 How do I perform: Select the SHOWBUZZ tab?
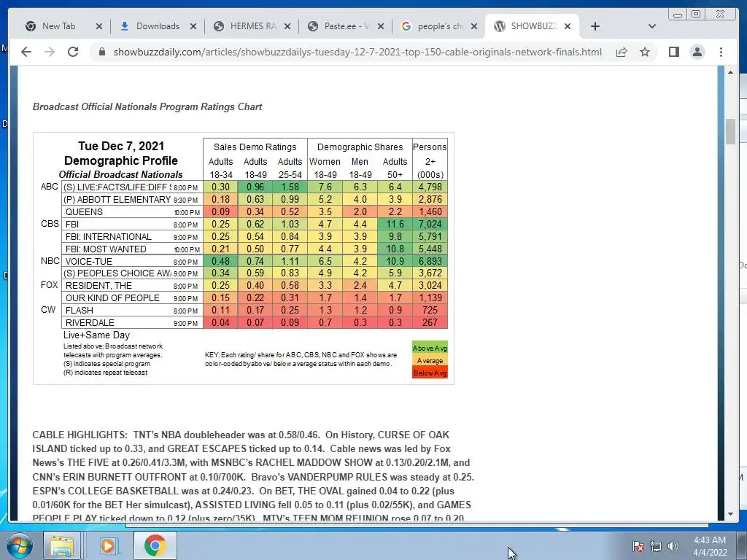tap(533, 26)
